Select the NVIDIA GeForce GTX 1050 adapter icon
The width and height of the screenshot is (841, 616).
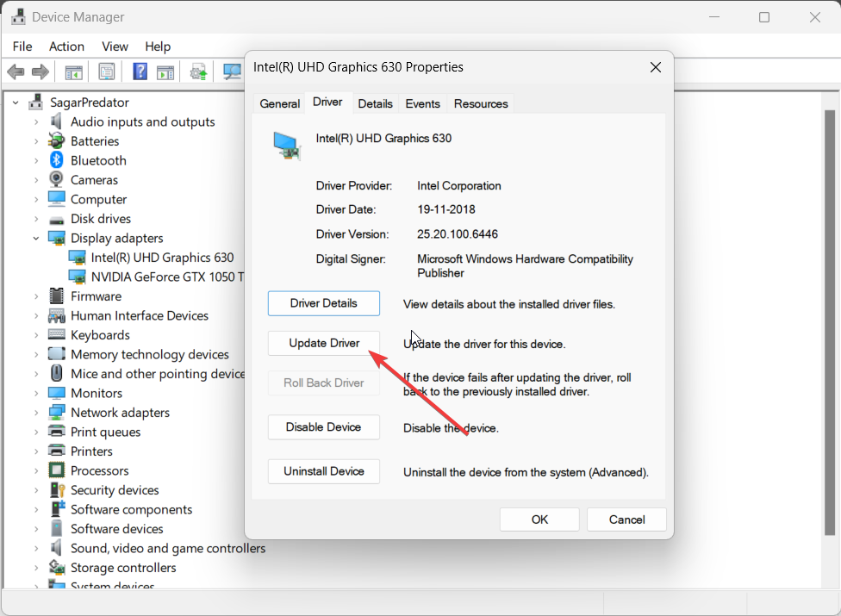(x=78, y=277)
